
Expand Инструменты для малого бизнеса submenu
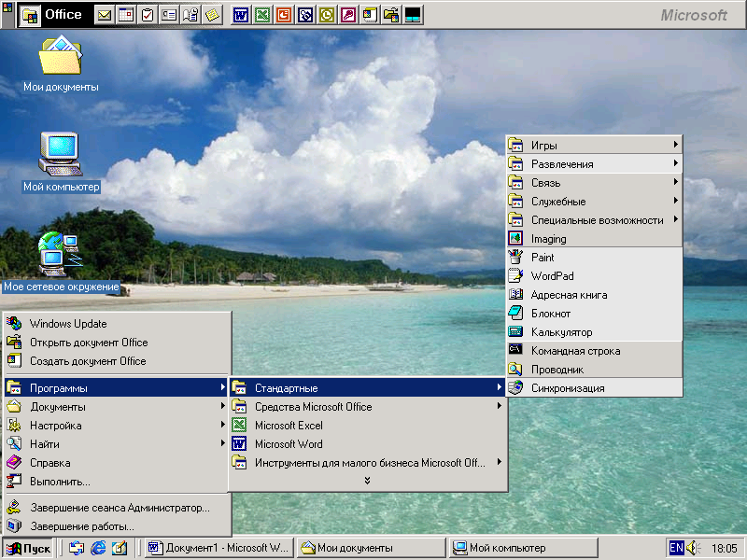click(368, 462)
